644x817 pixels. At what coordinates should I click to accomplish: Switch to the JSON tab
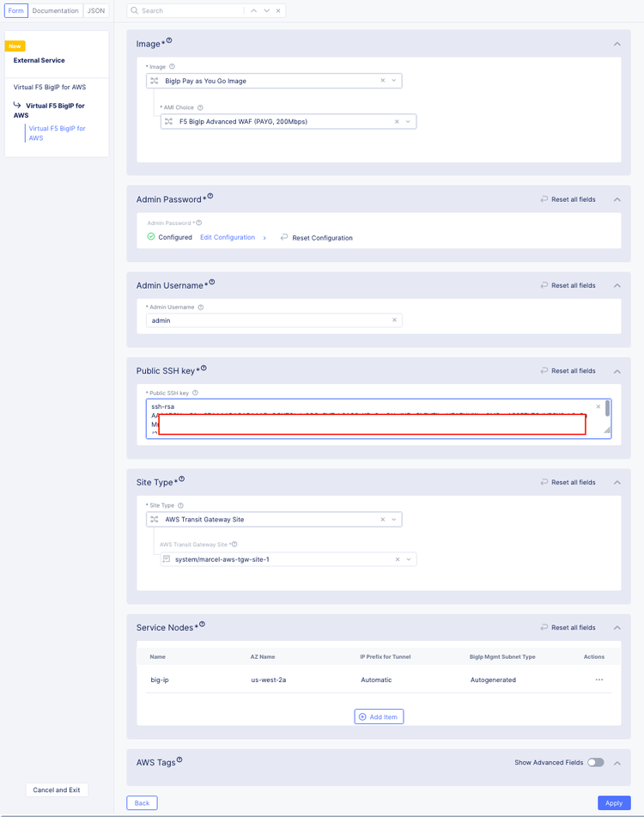click(x=96, y=11)
